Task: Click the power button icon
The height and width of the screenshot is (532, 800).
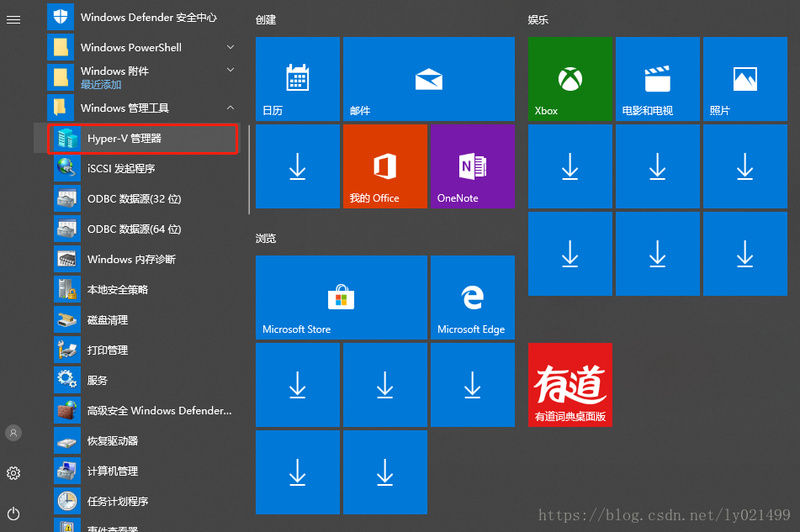Action: point(13,514)
